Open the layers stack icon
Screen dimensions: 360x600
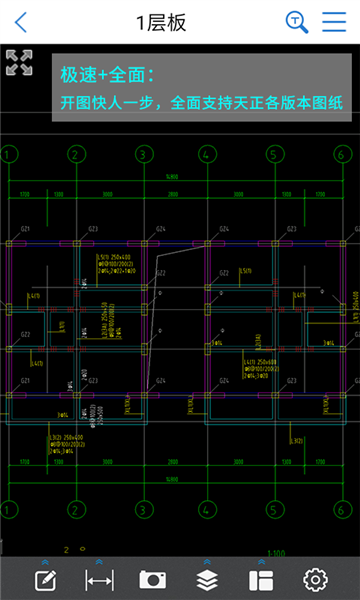click(207, 580)
